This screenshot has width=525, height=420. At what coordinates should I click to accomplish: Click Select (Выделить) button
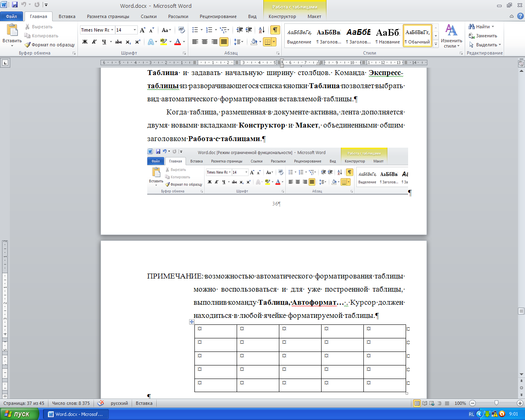coord(485,45)
